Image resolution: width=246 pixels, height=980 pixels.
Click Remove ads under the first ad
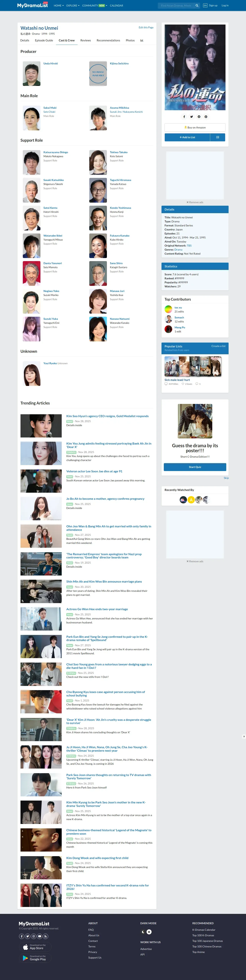click(x=195, y=202)
